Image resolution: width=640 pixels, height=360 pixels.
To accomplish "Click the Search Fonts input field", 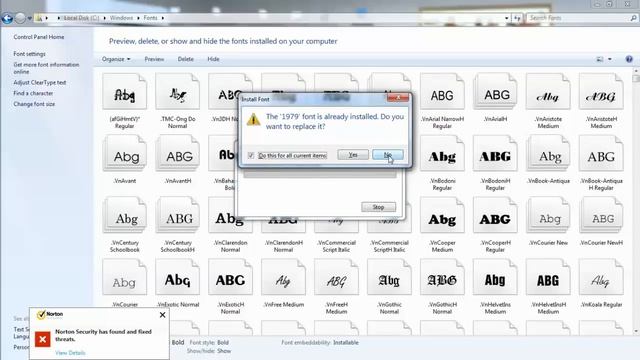I will pyautogui.click(x=582, y=18).
